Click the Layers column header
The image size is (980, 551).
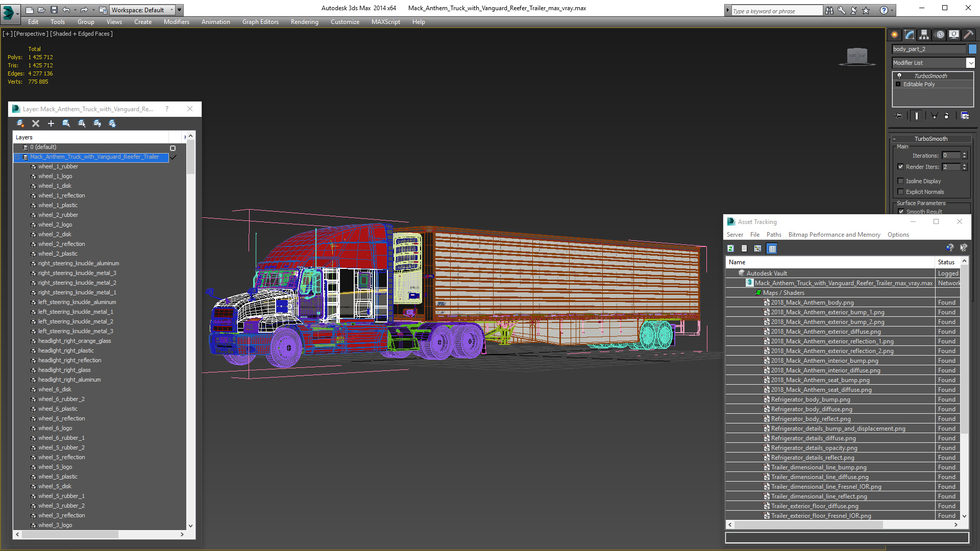coord(91,137)
